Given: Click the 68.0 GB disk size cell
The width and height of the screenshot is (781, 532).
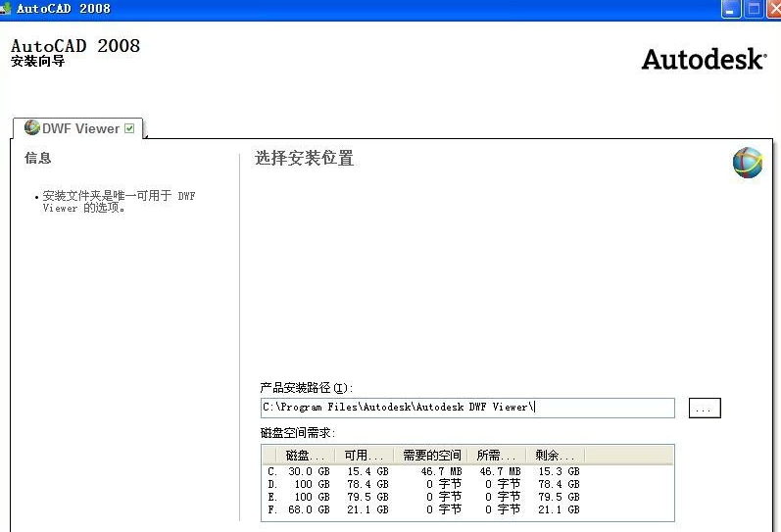Looking at the screenshot, I should click(309, 509).
